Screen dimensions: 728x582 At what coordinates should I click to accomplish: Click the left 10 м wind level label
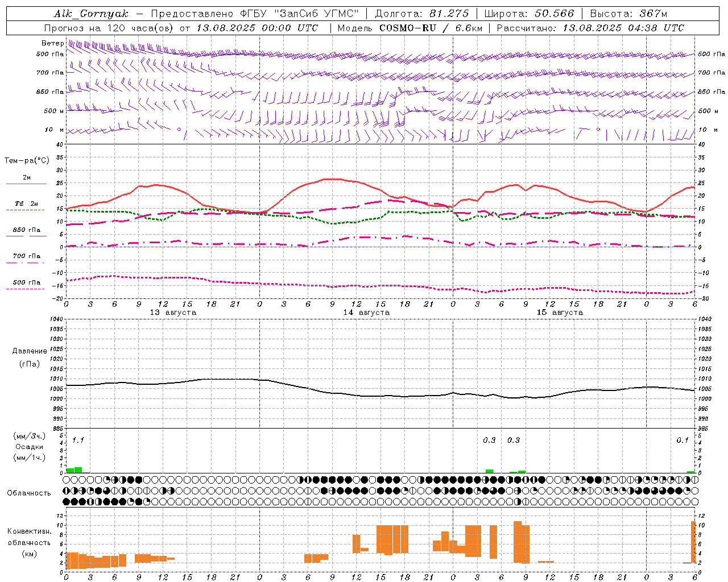coord(55,130)
